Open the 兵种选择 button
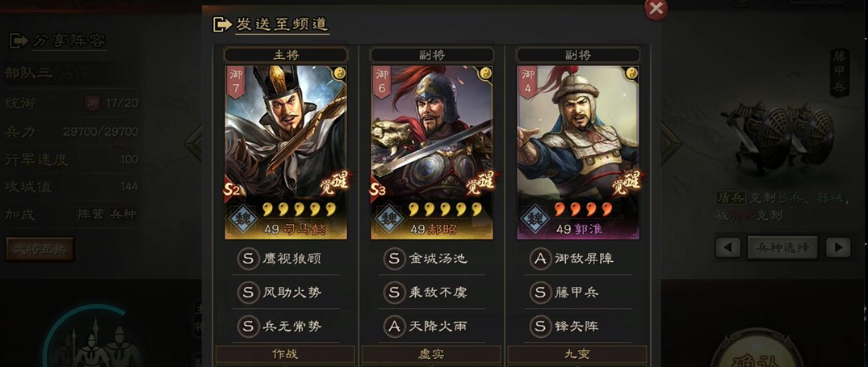The image size is (868, 367). [x=782, y=247]
